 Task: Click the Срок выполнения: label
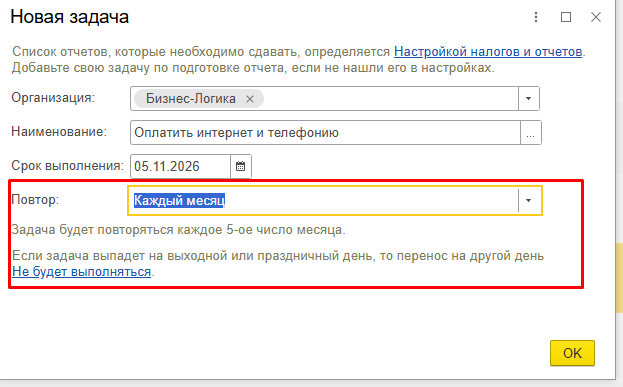click(x=68, y=166)
